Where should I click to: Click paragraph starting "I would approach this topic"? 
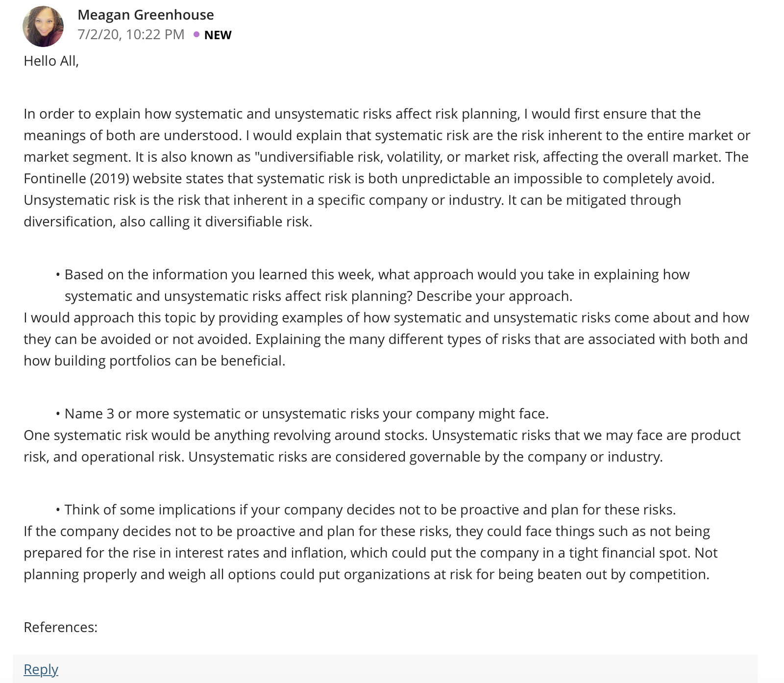386,339
